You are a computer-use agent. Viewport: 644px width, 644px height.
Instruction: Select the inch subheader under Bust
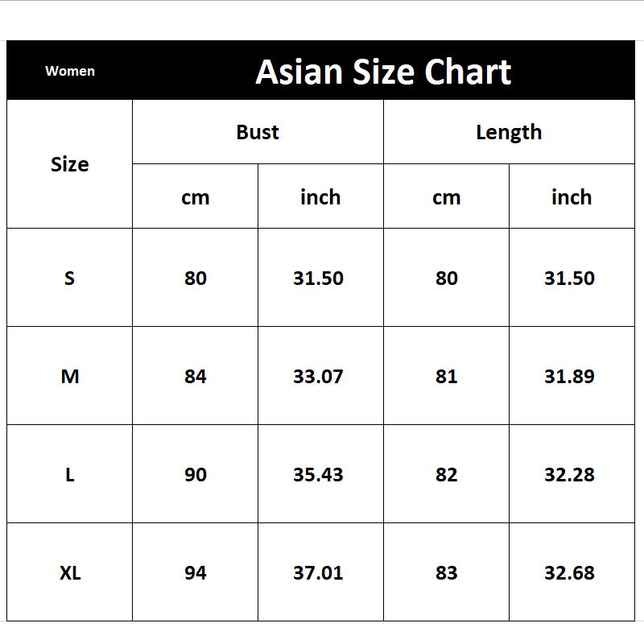(320, 197)
